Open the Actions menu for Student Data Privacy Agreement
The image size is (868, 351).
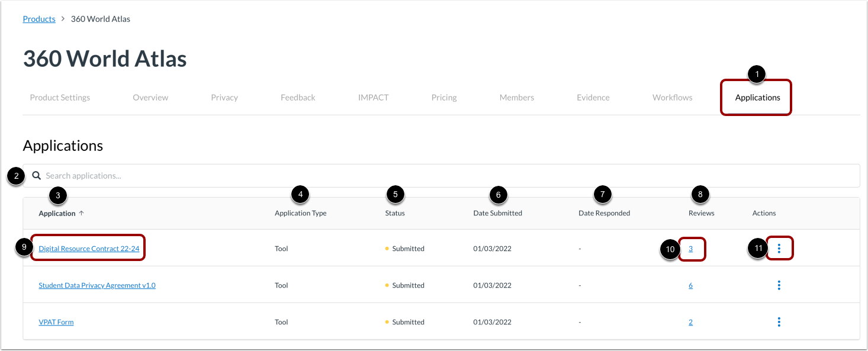pyautogui.click(x=779, y=285)
